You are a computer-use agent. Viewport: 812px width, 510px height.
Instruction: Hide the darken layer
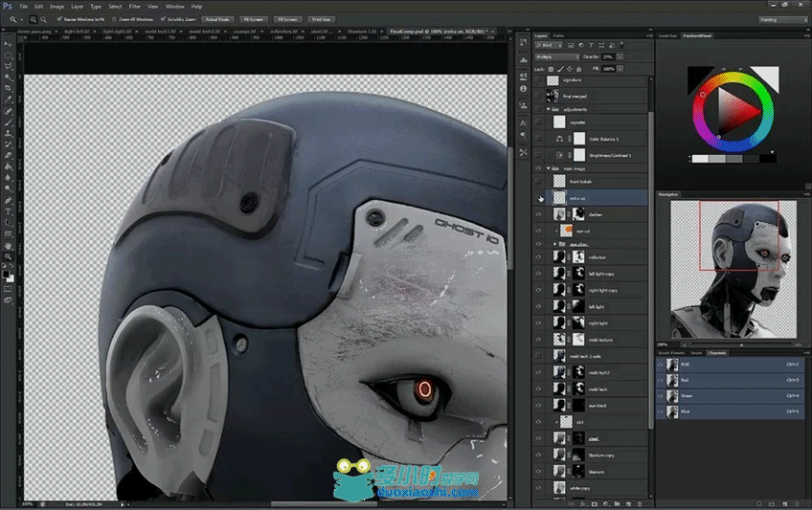(x=538, y=214)
